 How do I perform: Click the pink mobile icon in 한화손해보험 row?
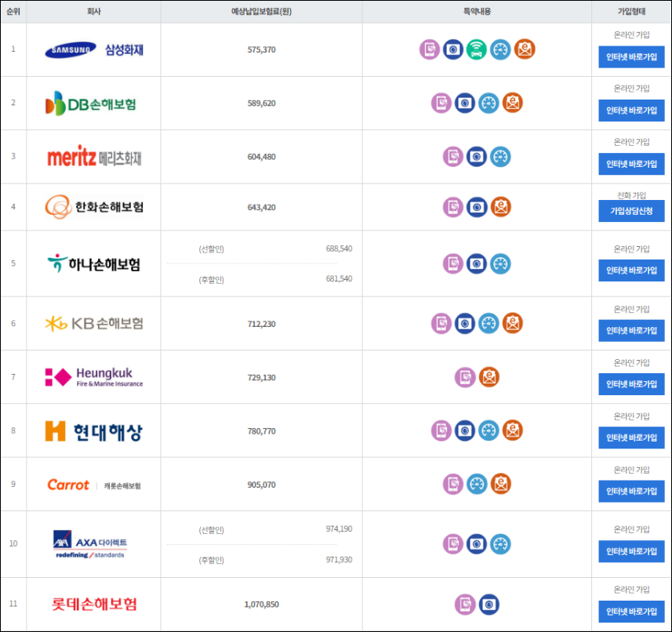coord(453,207)
